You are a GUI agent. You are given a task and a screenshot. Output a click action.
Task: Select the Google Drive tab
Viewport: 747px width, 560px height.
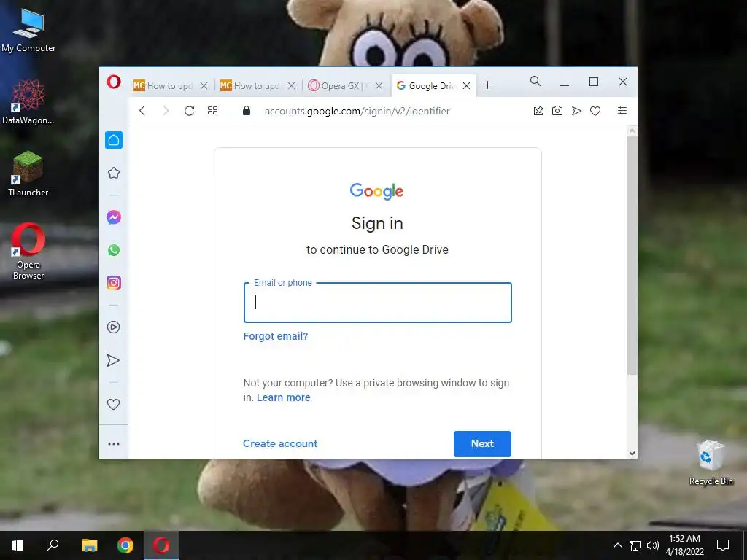click(x=426, y=86)
